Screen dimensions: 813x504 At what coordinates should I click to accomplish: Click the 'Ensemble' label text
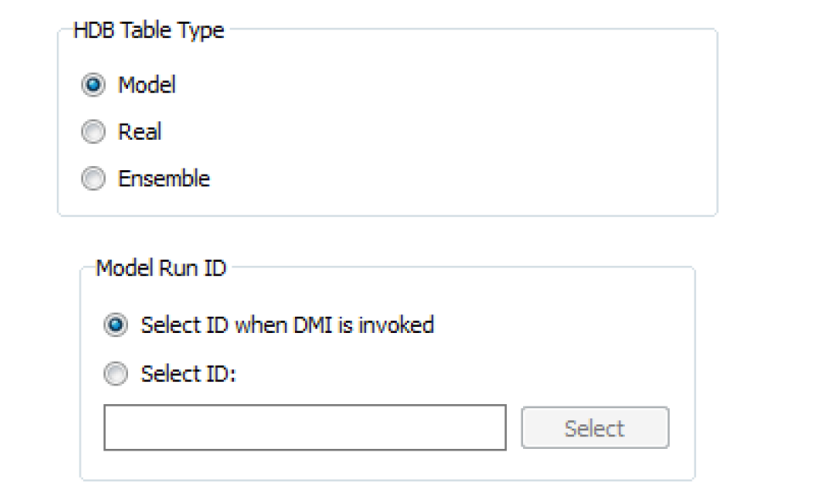(x=164, y=179)
